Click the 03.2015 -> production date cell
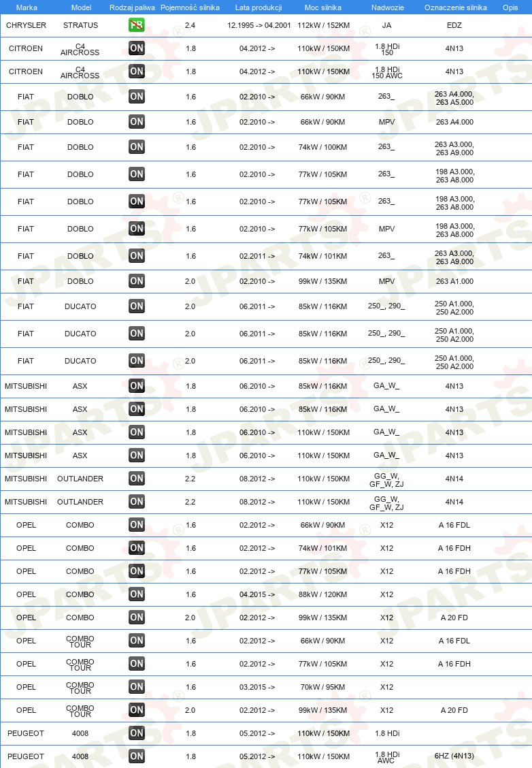This screenshot has height=768, width=532. (257, 687)
